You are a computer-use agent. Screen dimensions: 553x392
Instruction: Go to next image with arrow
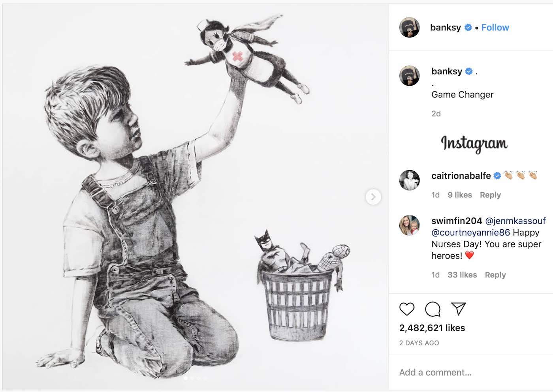tap(373, 197)
